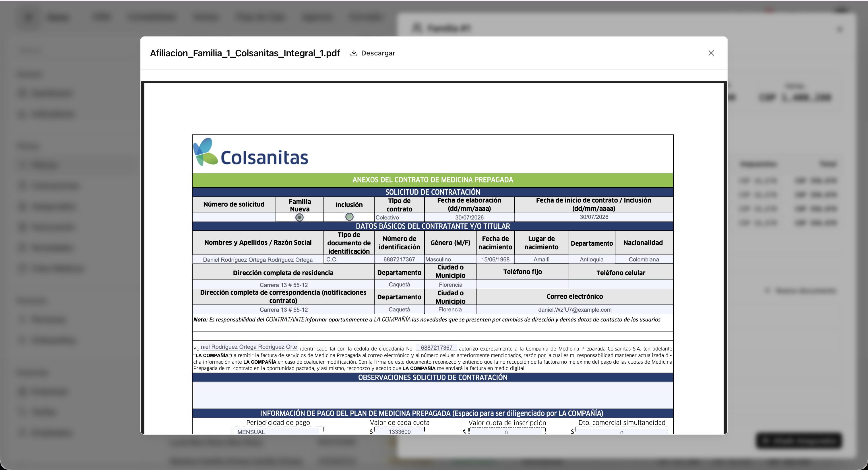The height and width of the screenshot is (470, 868).
Task: Click the identification number 6887217367 in the table
Action: pos(399,259)
